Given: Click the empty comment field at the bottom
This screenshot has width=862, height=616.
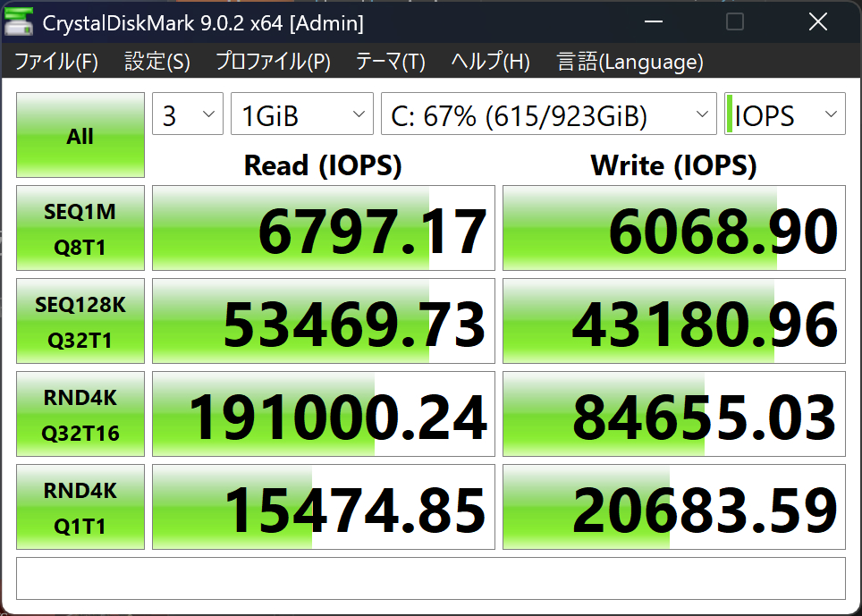Looking at the screenshot, I should 431,578.
